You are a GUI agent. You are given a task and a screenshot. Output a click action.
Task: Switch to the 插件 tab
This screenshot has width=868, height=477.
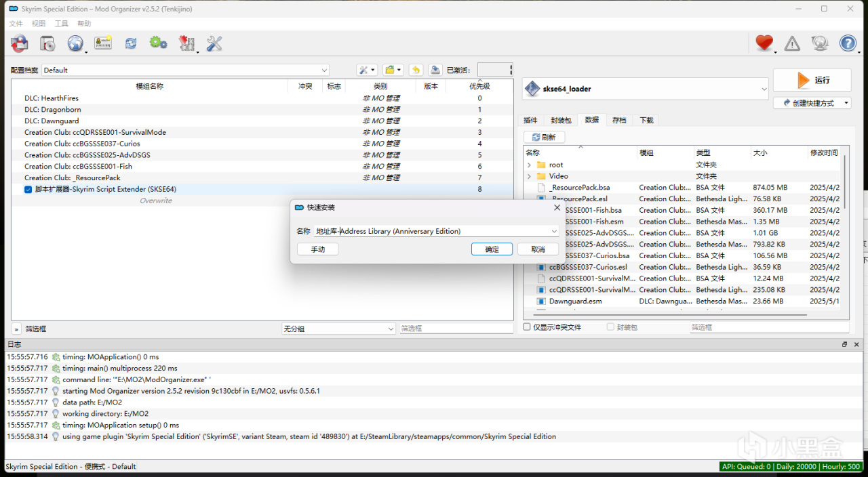click(530, 120)
